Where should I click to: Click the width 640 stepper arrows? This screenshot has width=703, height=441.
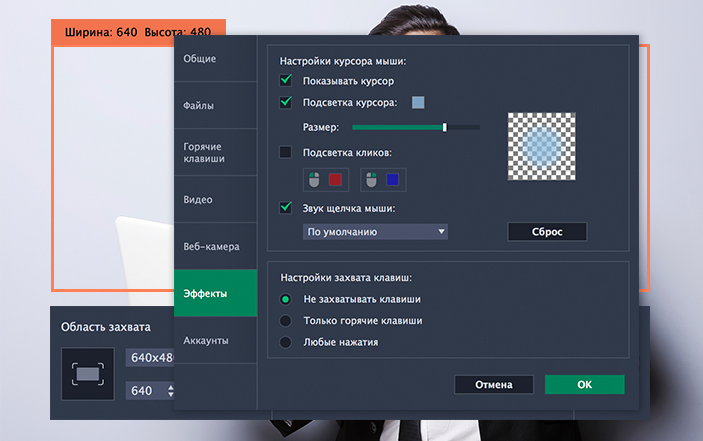tap(170, 391)
